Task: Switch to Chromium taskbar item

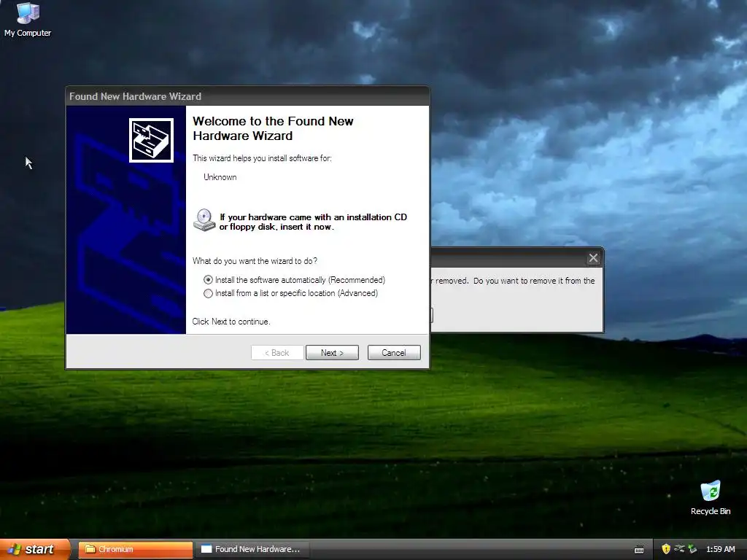Action: 135,549
